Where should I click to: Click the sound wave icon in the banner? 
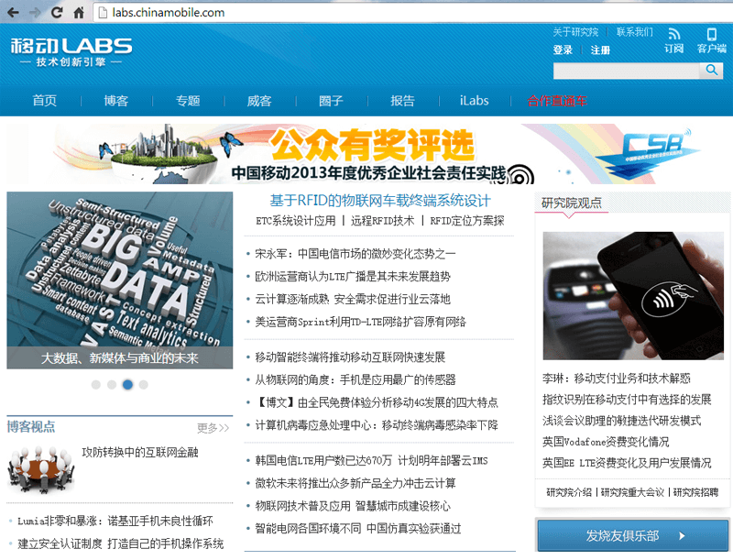coord(519,176)
